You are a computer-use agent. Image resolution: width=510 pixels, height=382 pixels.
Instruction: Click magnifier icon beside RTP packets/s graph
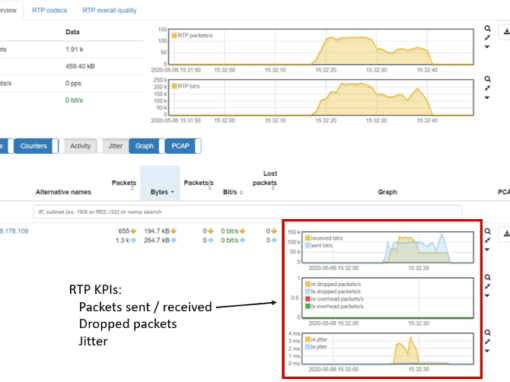(487, 29)
